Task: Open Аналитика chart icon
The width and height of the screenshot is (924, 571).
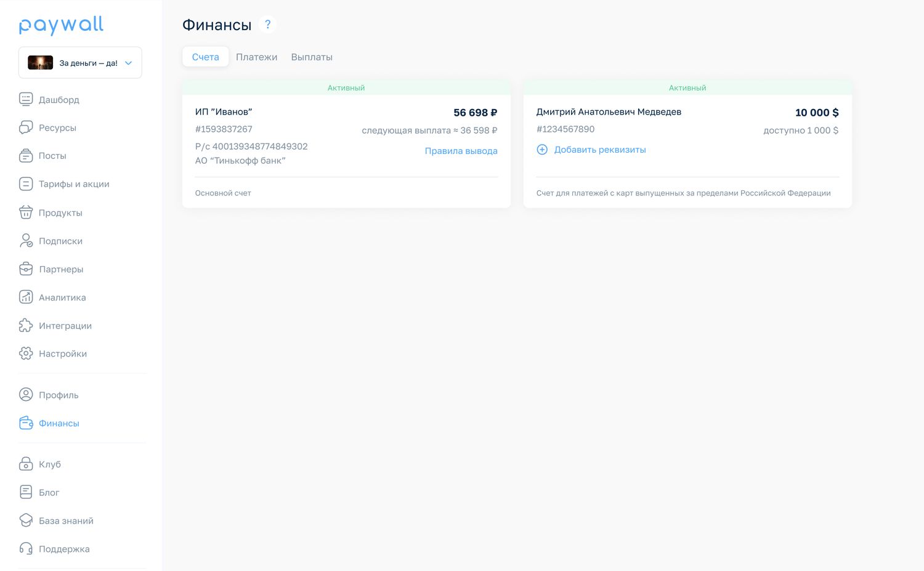Action: [x=26, y=297]
